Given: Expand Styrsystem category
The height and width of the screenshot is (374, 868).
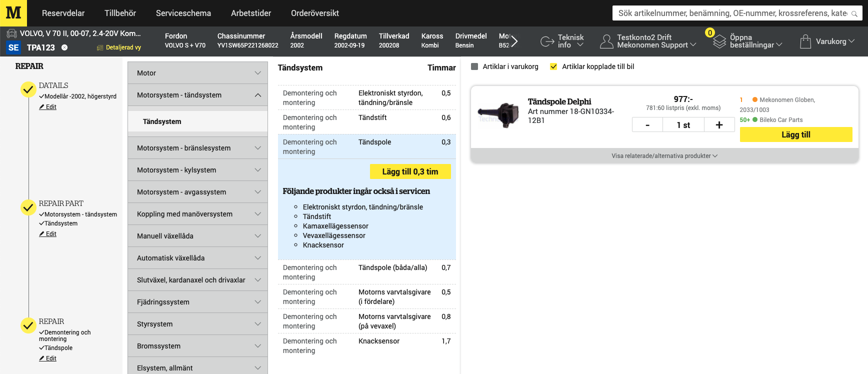Looking at the screenshot, I should 197,324.
